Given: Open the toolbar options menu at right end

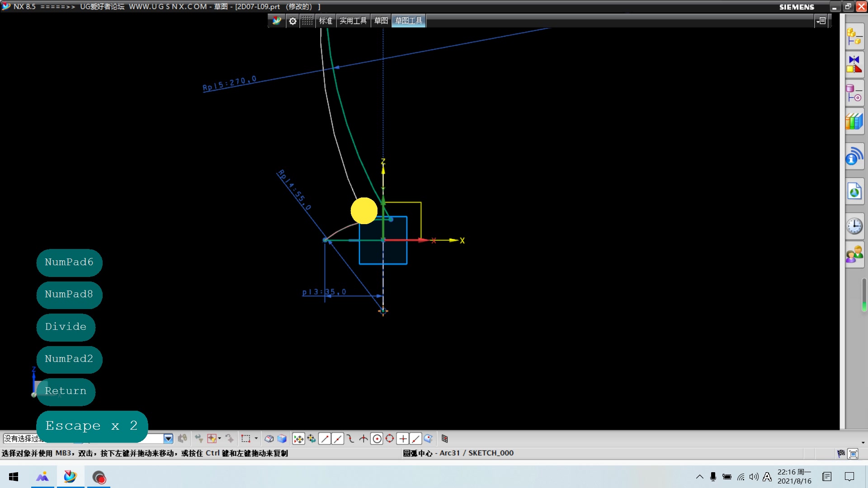Looking at the screenshot, I should pyautogui.click(x=821, y=21).
